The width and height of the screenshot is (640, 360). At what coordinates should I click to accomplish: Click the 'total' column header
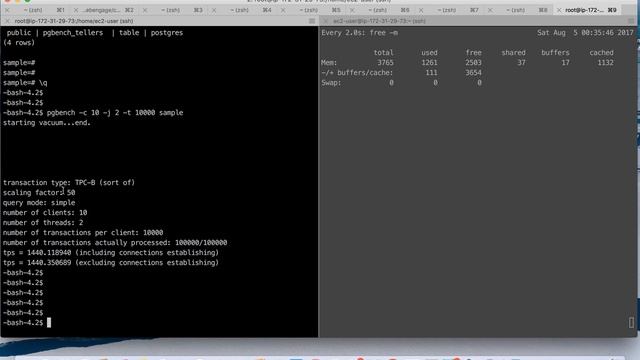[383, 53]
